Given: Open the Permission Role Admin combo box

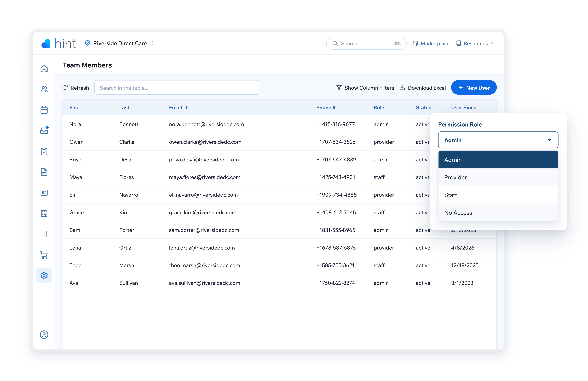Looking at the screenshot, I should (498, 140).
